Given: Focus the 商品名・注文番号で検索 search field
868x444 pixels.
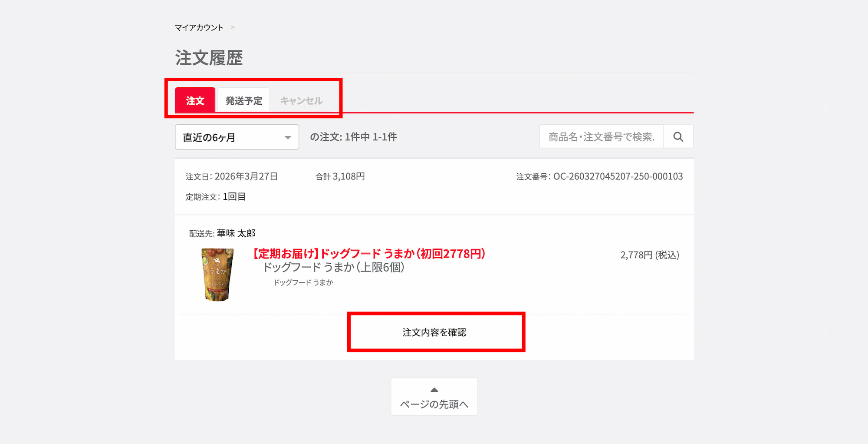Looking at the screenshot, I should point(601,137).
